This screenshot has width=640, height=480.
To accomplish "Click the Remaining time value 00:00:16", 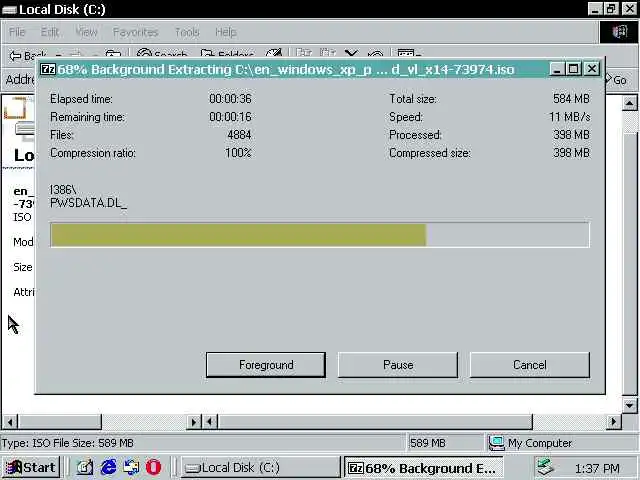I will point(230,117).
